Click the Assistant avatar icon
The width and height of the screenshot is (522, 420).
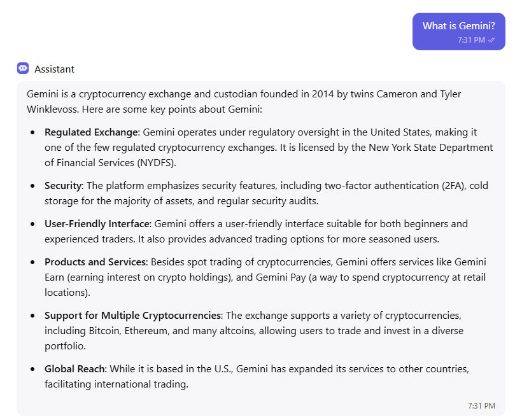tap(23, 69)
